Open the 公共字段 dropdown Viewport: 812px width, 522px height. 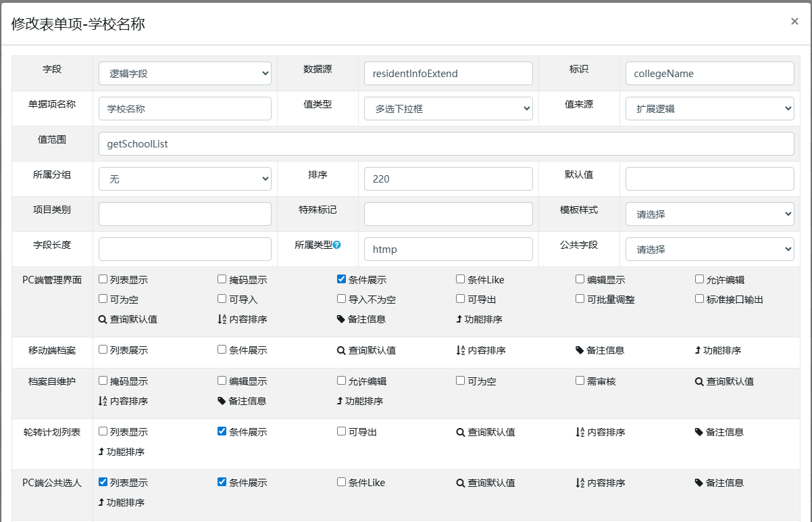710,249
